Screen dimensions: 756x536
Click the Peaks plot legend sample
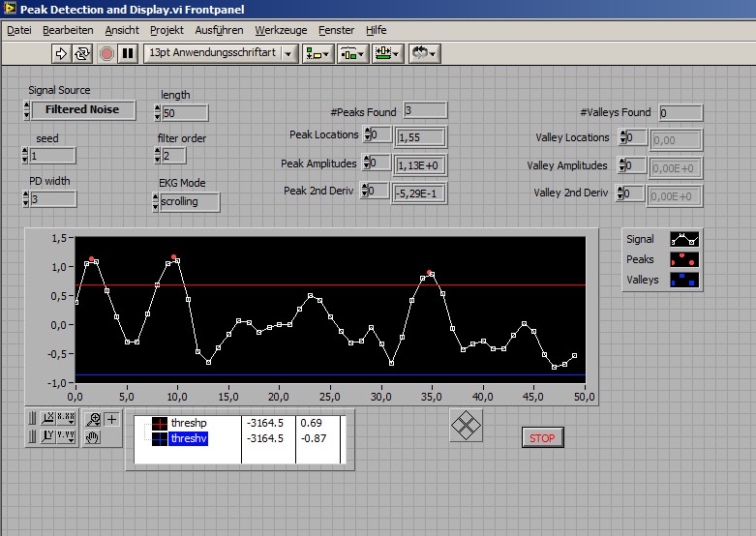(x=684, y=259)
